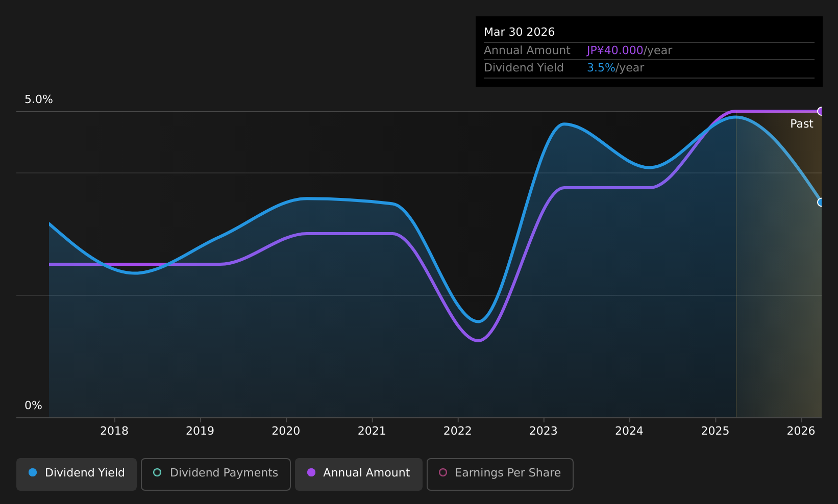Image resolution: width=838 pixels, height=504 pixels.
Task: Click the blue Dividend Yield endpoint marker
Action: (x=821, y=202)
